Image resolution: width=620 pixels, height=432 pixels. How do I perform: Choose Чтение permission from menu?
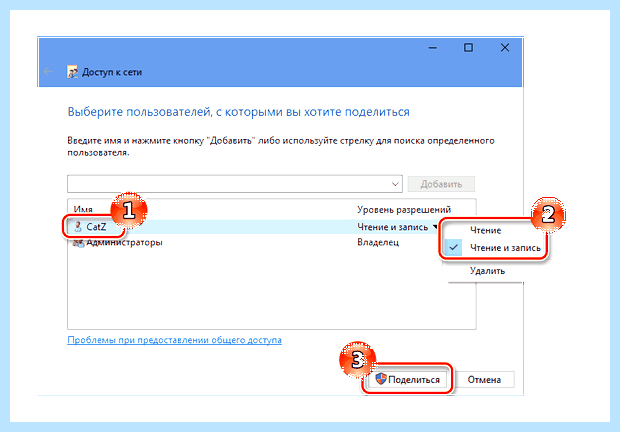[485, 230]
